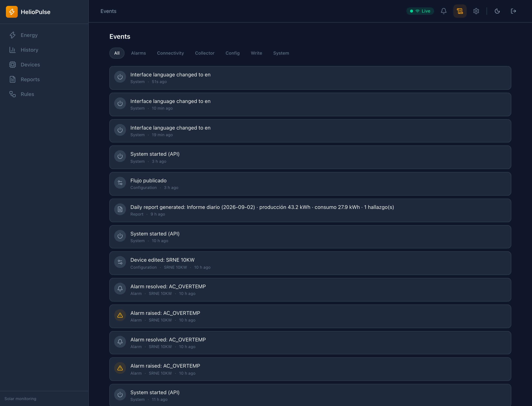Click the Live connection status badge
This screenshot has height=406, width=532.
pos(420,11)
